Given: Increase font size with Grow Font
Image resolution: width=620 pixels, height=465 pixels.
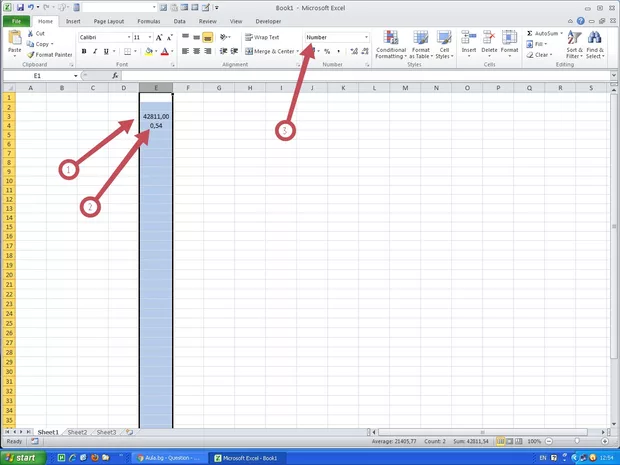Looking at the screenshot, I should coord(159,38).
